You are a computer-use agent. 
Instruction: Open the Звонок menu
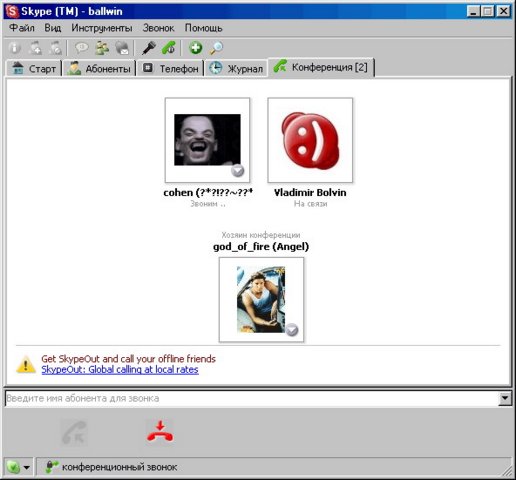click(158, 28)
